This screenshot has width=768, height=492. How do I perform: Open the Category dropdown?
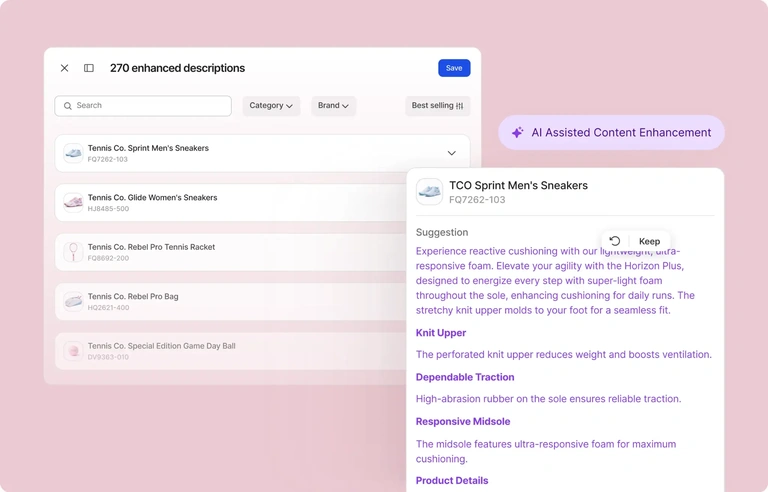pyautogui.click(x=271, y=106)
